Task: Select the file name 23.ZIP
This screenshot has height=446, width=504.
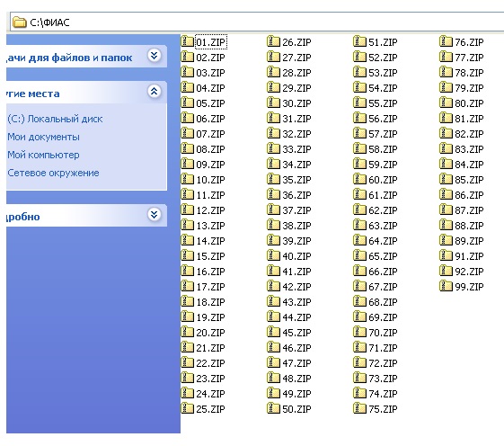Action: [210, 379]
